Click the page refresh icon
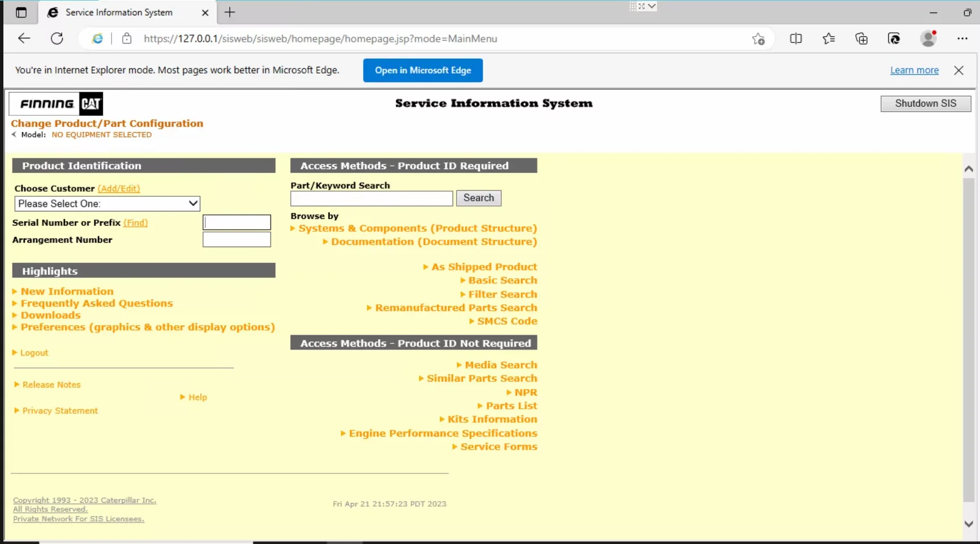 point(57,38)
